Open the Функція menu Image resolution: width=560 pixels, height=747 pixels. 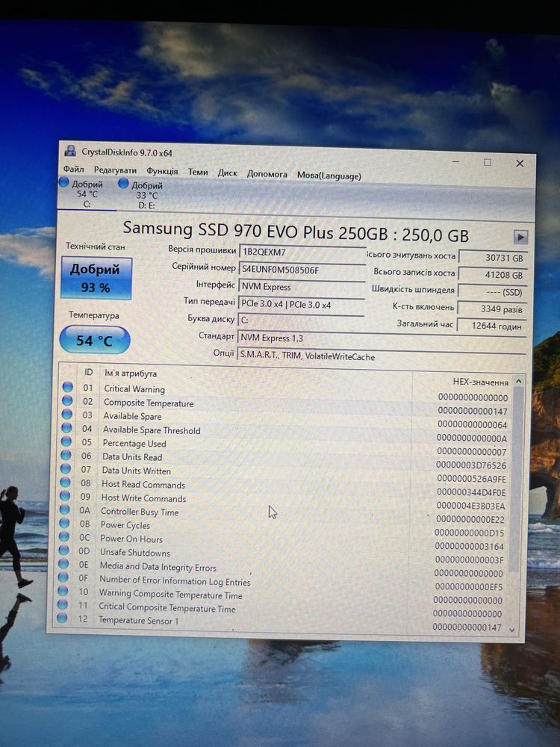pos(162,171)
